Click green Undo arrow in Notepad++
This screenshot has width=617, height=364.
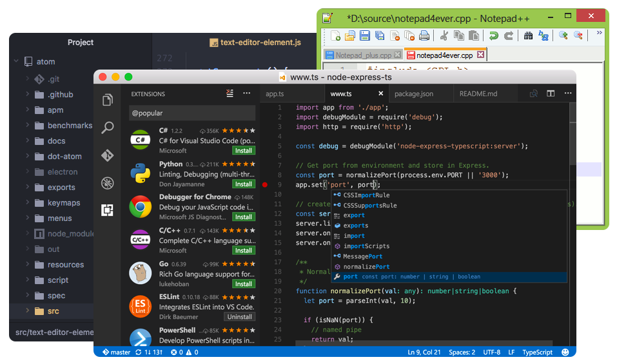click(493, 36)
